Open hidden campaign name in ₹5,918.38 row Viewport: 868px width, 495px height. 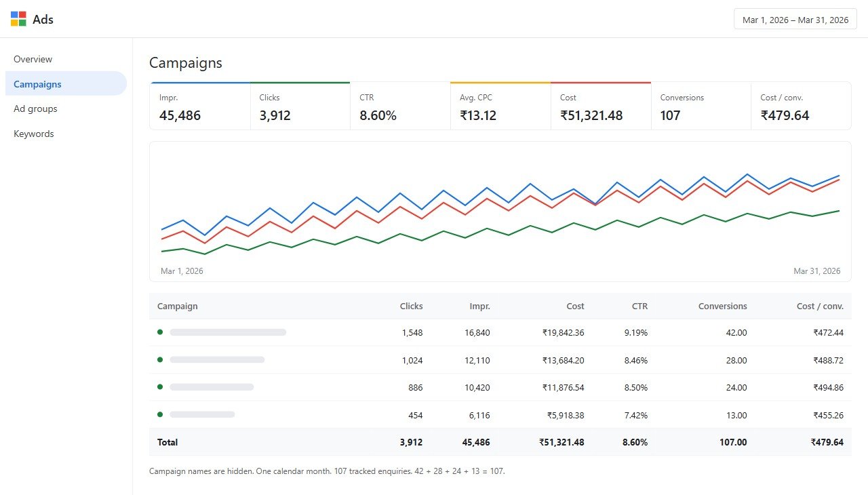coord(202,414)
